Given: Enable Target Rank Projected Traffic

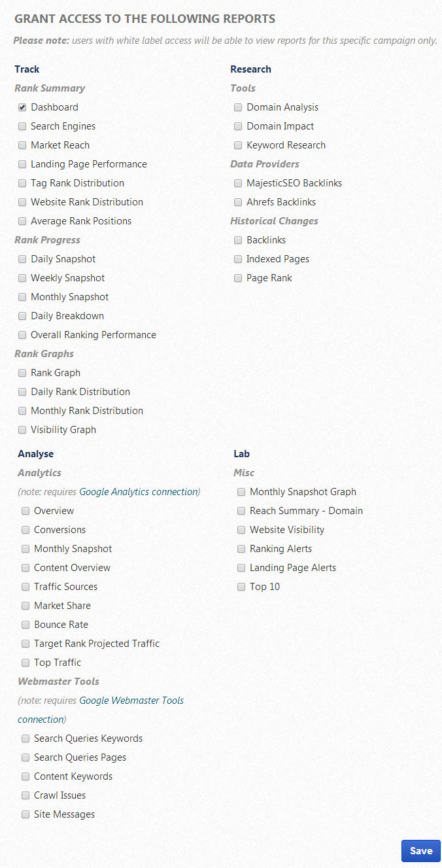Looking at the screenshot, I should click(x=25, y=644).
